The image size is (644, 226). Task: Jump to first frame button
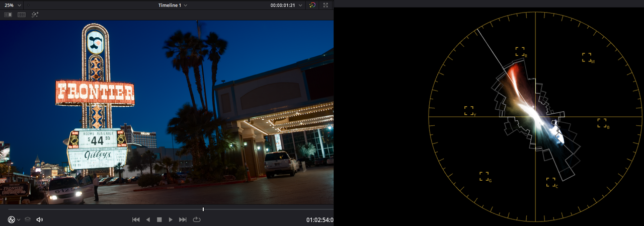[136, 219]
